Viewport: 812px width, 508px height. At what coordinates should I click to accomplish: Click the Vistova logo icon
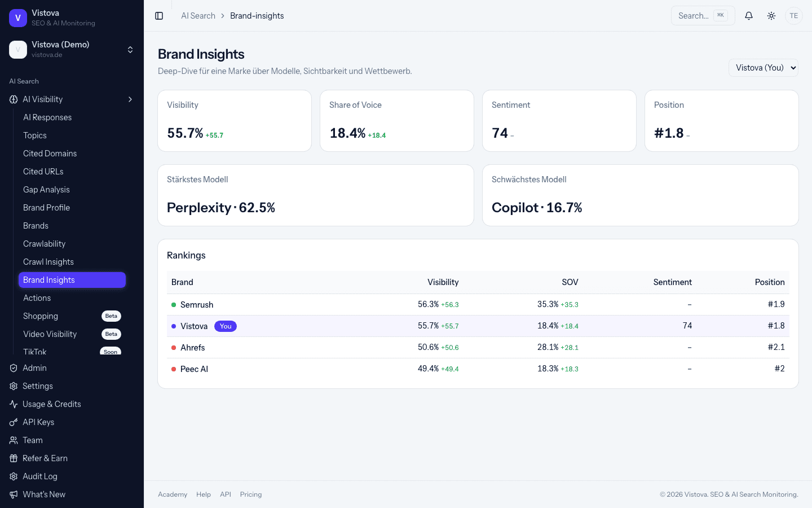(18, 18)
